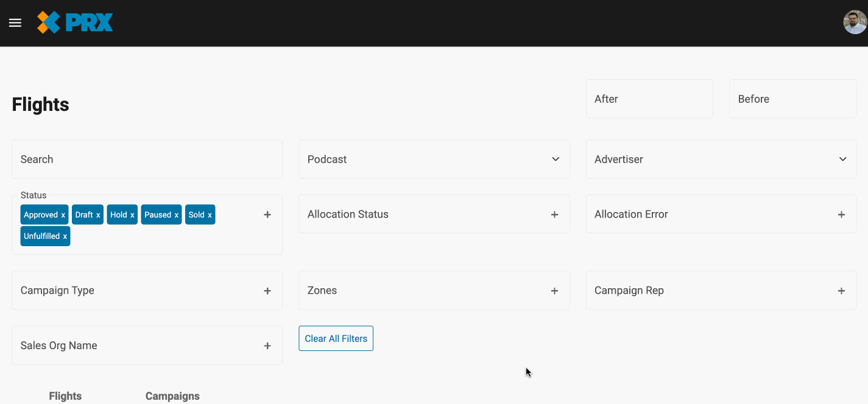Open the Advertiser dropdown
This screenshot has width=868, height=404.
click(721, 159)
